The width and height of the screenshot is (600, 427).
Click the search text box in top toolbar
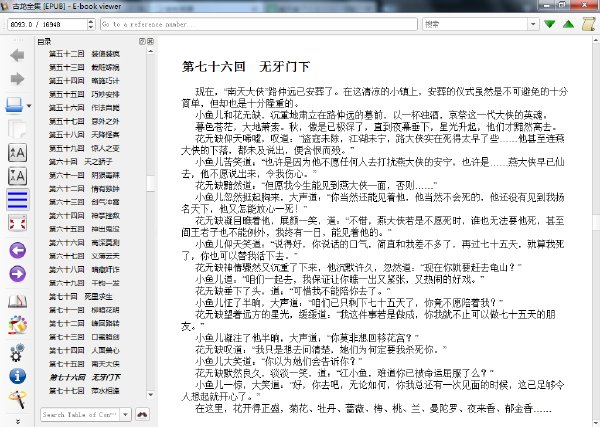point(475,24)
